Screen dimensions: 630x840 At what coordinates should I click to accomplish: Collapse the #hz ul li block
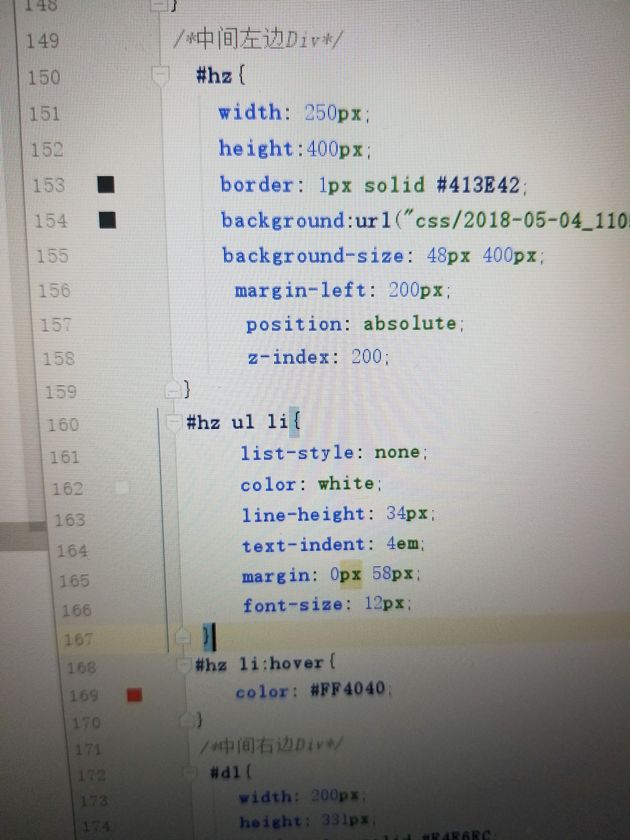174,422
